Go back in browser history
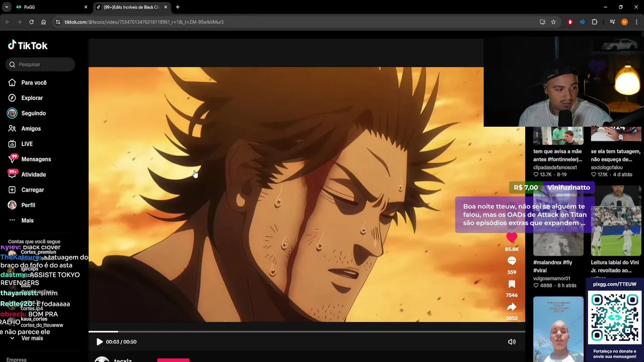The image size is (644, 362). coord(8,22)
